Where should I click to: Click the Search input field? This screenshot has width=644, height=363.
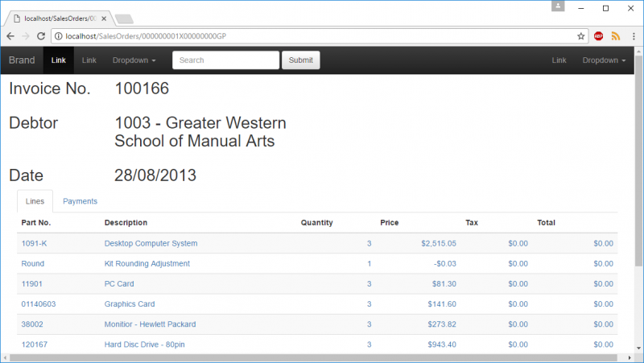[225, 60]
